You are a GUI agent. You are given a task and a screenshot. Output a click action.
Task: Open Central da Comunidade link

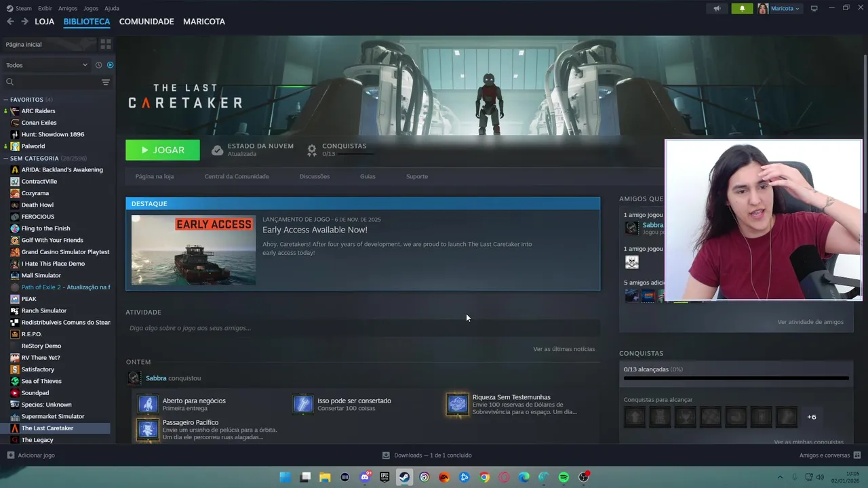[237, 176]
